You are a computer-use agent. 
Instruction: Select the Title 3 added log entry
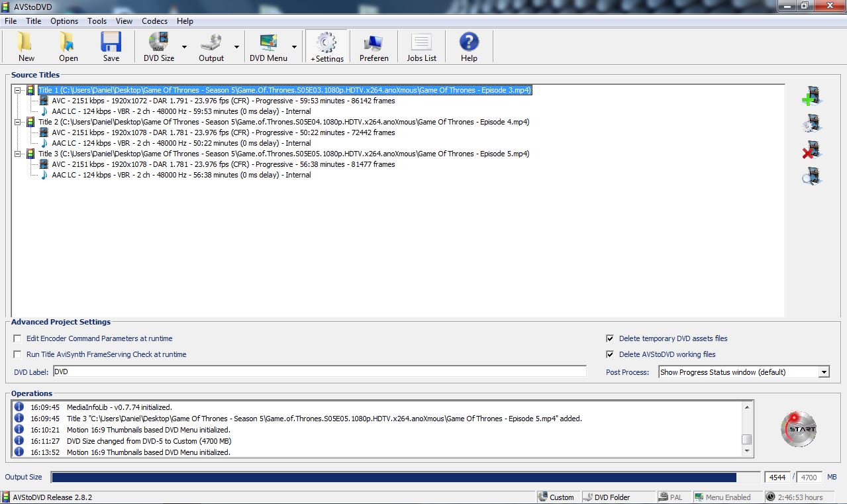pyautogui.click(x=324, y=419)
